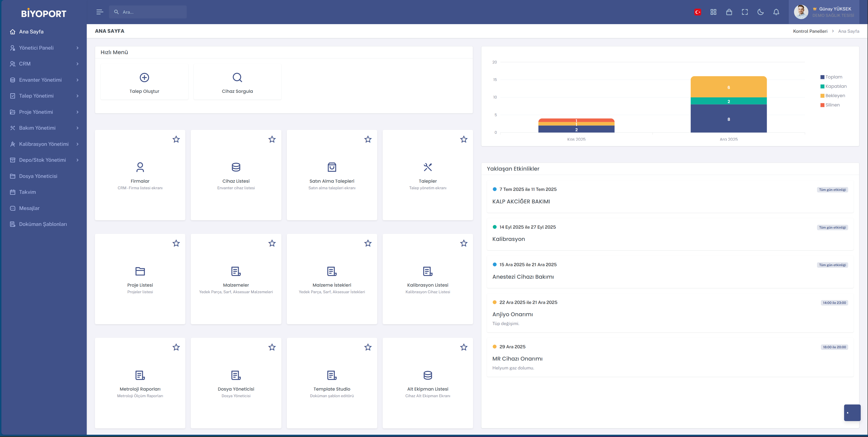Click the Cihaz Sorgula magnifier icon

tap(237, 77)
